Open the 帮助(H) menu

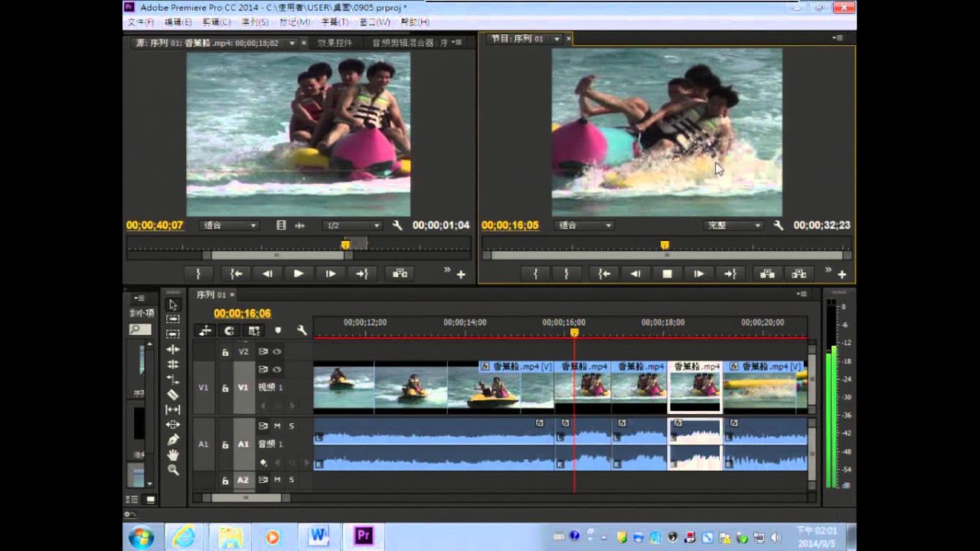click(415, 22)
